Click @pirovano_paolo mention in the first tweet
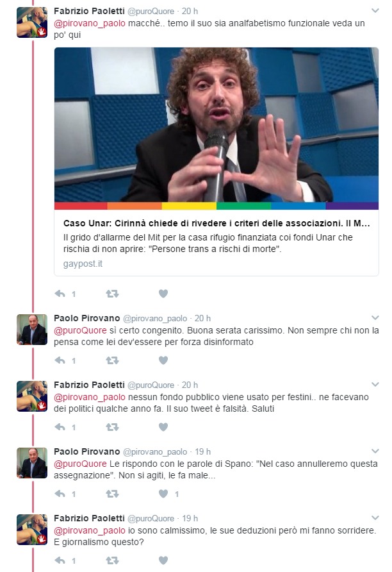The height and width of the screenshot is (572, 392). click(90, 23)
